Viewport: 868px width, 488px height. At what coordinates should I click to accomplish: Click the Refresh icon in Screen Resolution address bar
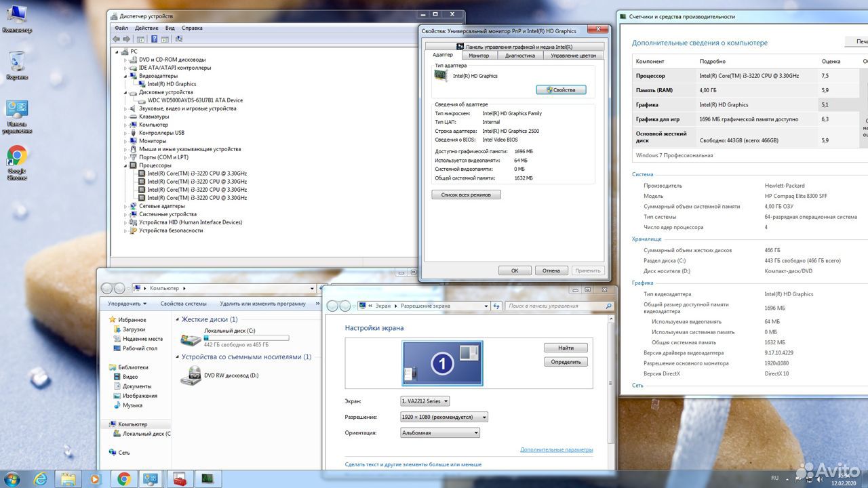pyautogui.click(x=497, y=306)
